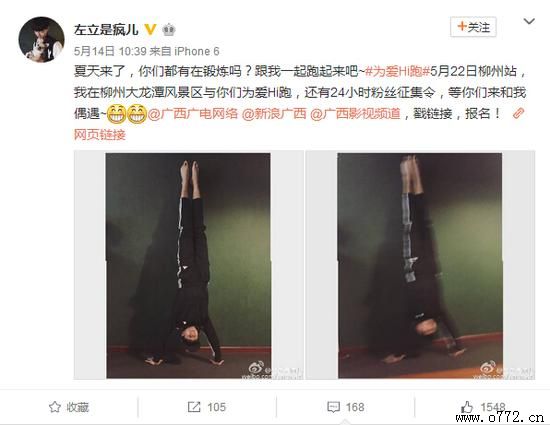Open the @新浪广西 mention
Viewport: 550px width, 425px height.
[274, 114]
